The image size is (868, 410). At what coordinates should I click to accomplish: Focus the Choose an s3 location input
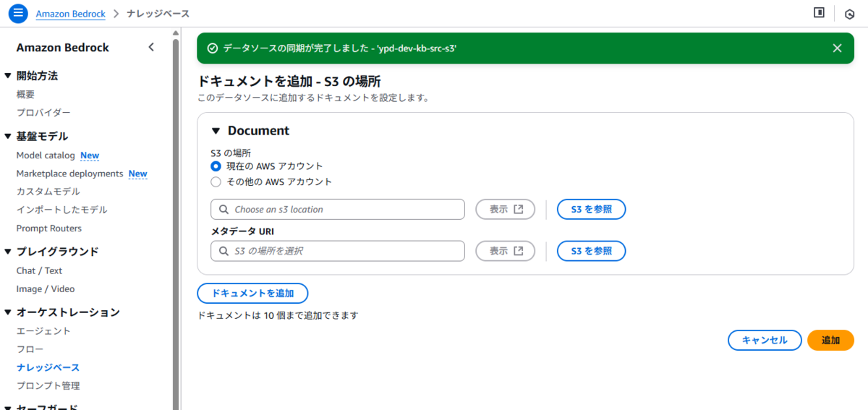[338, 210]
